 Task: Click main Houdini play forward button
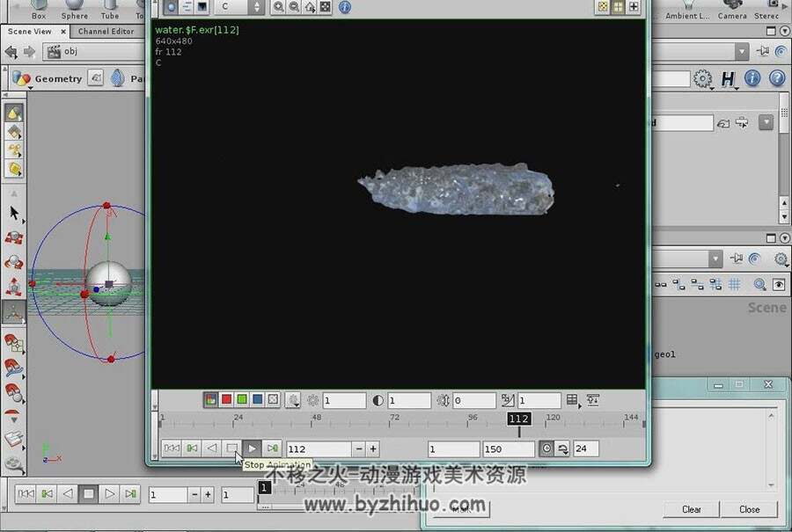109,493
